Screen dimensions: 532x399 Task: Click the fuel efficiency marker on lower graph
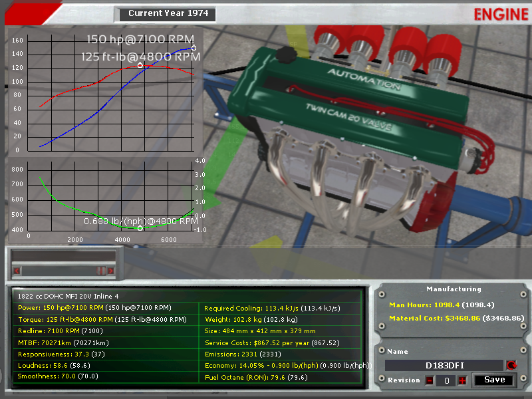[140, 228]
